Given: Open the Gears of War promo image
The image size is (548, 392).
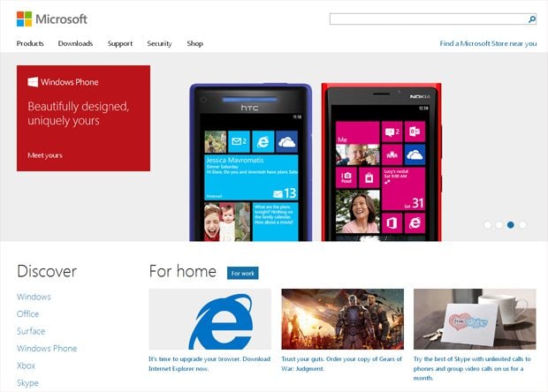Looking at the screenshot, I should pos(342,320).
